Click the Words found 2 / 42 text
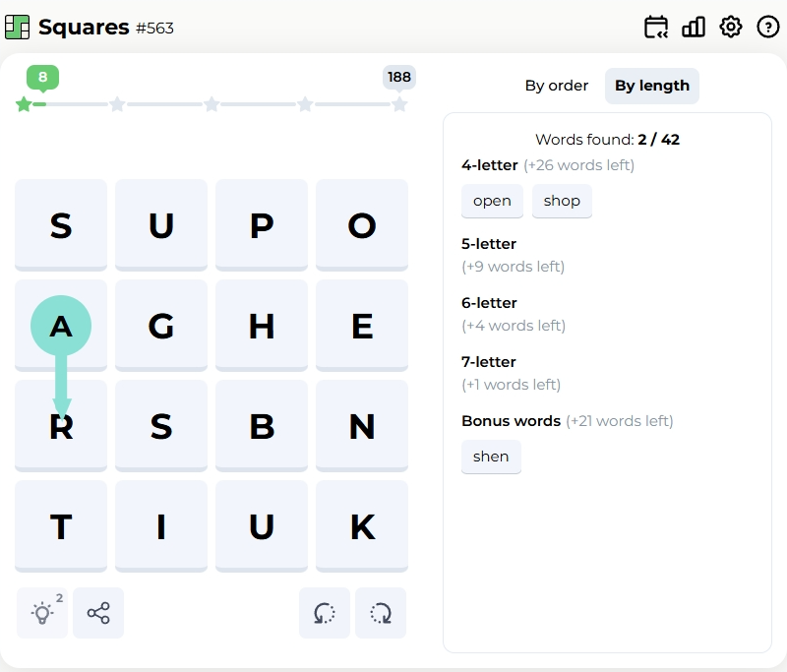The image size is (787, 672). tap(607, 140)
